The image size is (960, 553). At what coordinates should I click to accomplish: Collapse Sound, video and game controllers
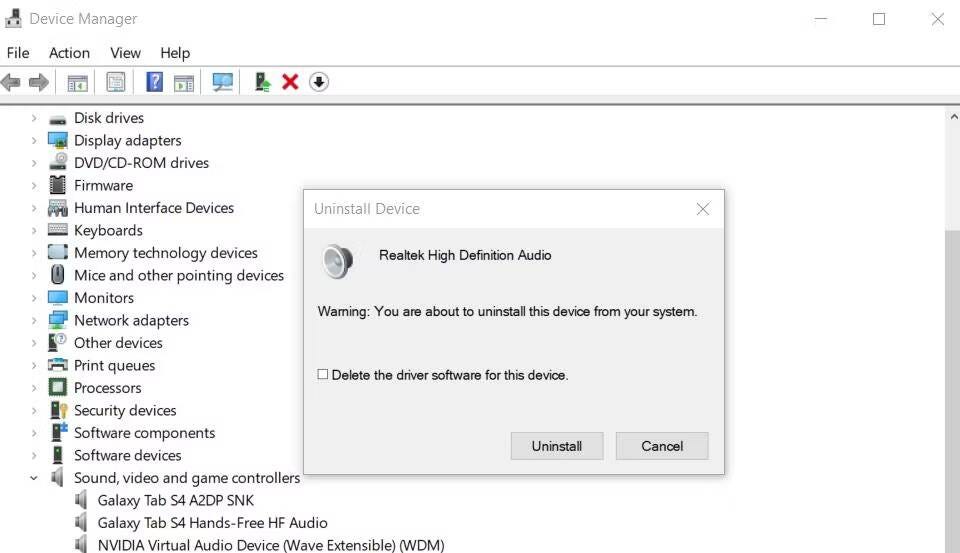point(34,478)
